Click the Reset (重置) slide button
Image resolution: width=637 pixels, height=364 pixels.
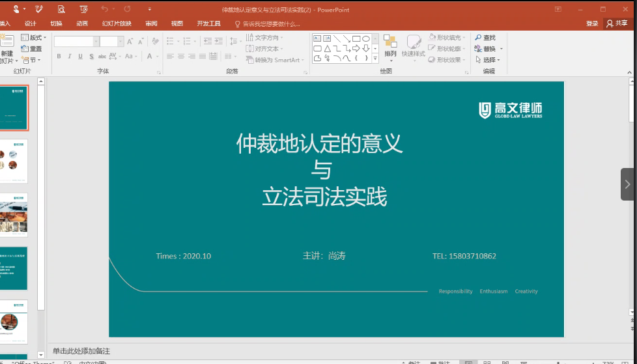pos(32,49)
